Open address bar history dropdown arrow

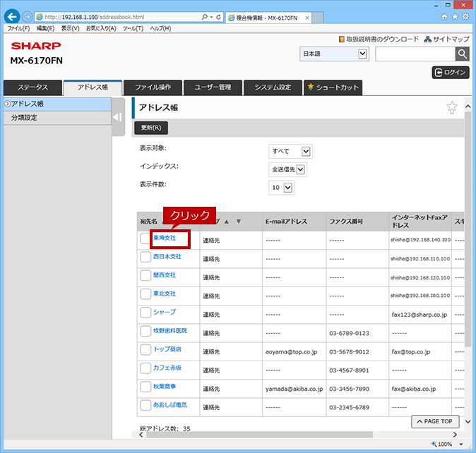tap(212, 17)
